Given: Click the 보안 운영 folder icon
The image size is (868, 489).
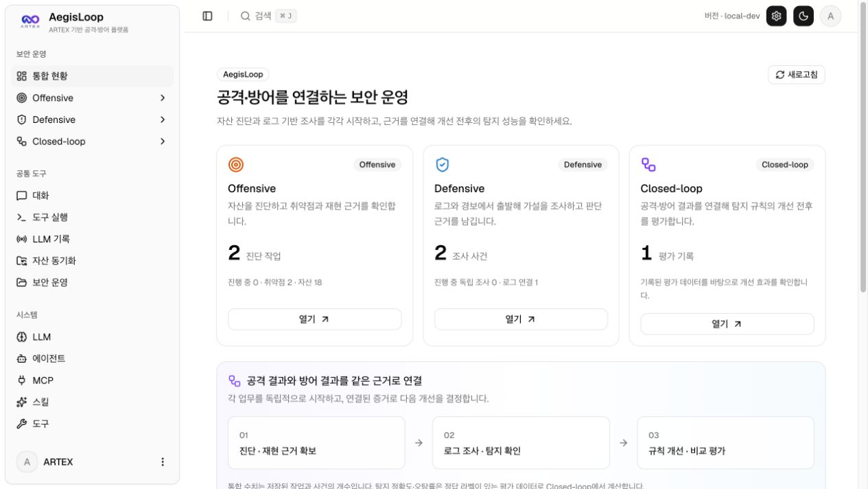Looking at the screenshot, I should pos(21,282).
